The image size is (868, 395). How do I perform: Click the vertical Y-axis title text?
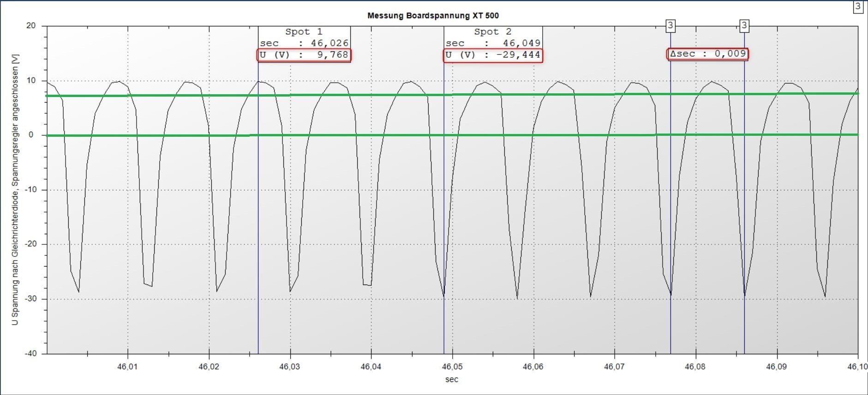[16, 189]
